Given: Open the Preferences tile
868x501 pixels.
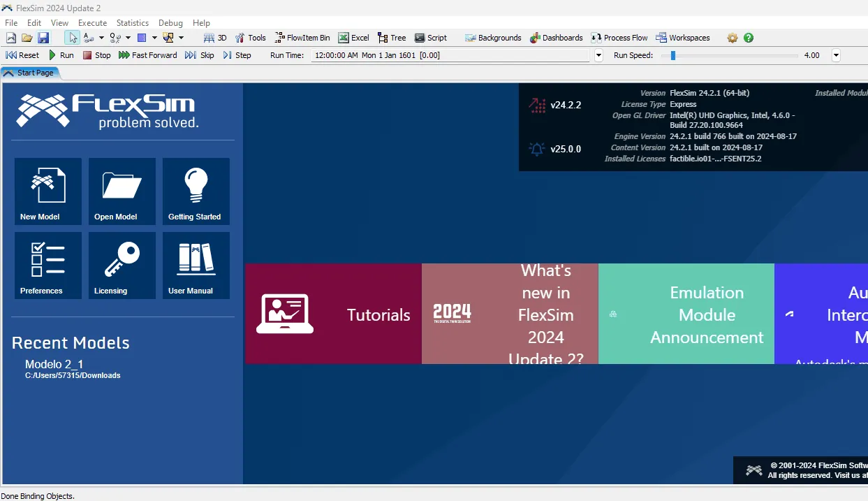Looking at the screenshot, I should (48, 266).
